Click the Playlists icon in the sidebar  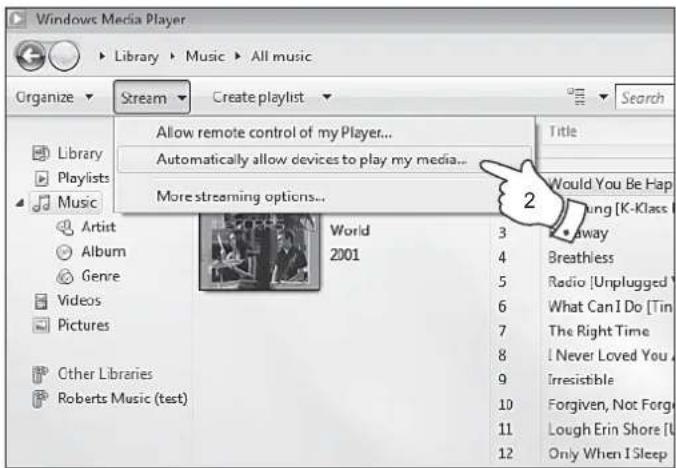pyautogui.click(x=41, y=178)
